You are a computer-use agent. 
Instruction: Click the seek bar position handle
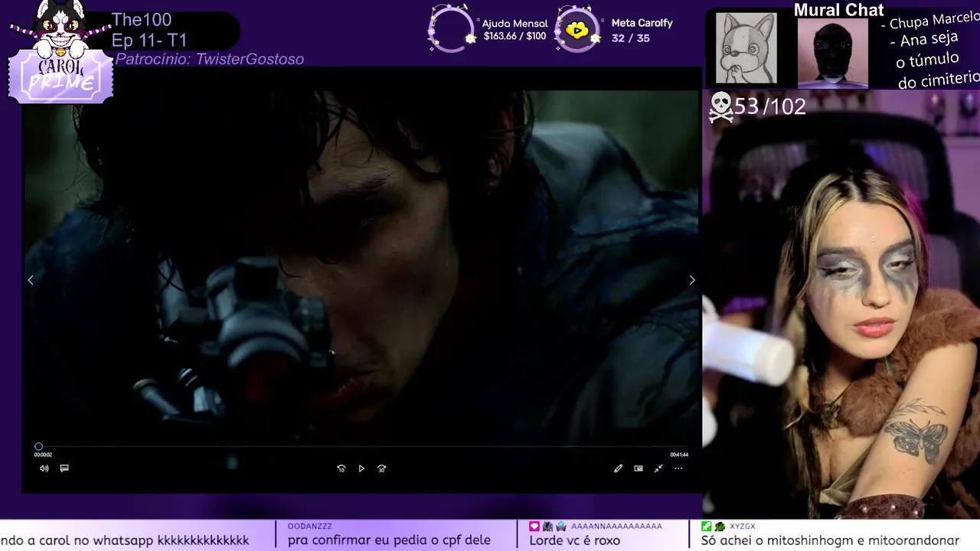38,446
